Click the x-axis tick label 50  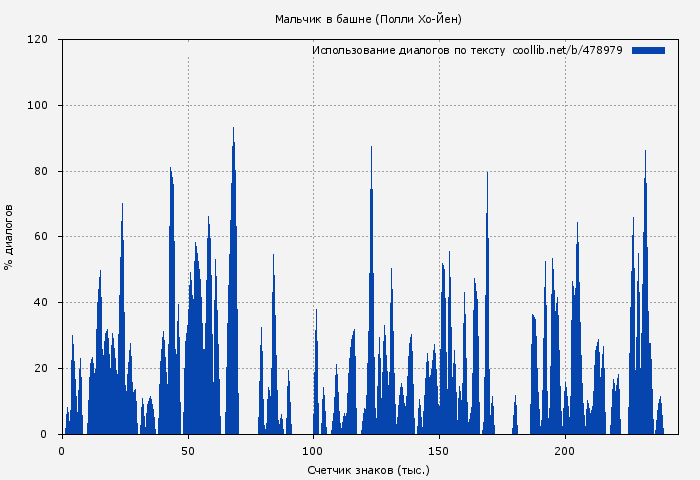click(188, 451)
